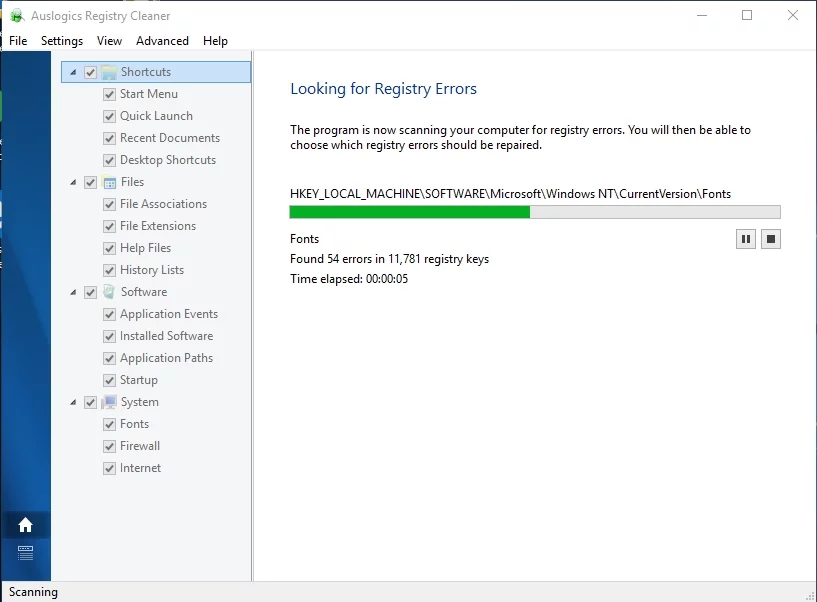Uncheck the System category checkbox
The width and height of the screenshot is (817, 602).
[90, 402]
